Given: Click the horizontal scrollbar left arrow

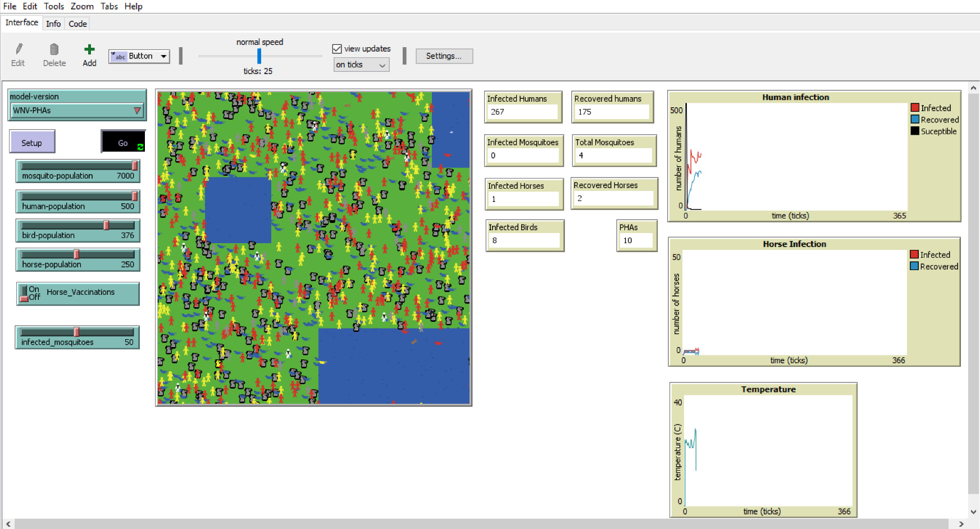Looking at the screenshot, I should 8,523.
